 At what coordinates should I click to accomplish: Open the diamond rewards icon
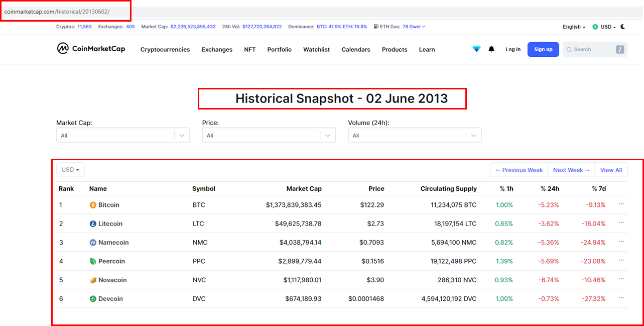(x=476, y=49)
